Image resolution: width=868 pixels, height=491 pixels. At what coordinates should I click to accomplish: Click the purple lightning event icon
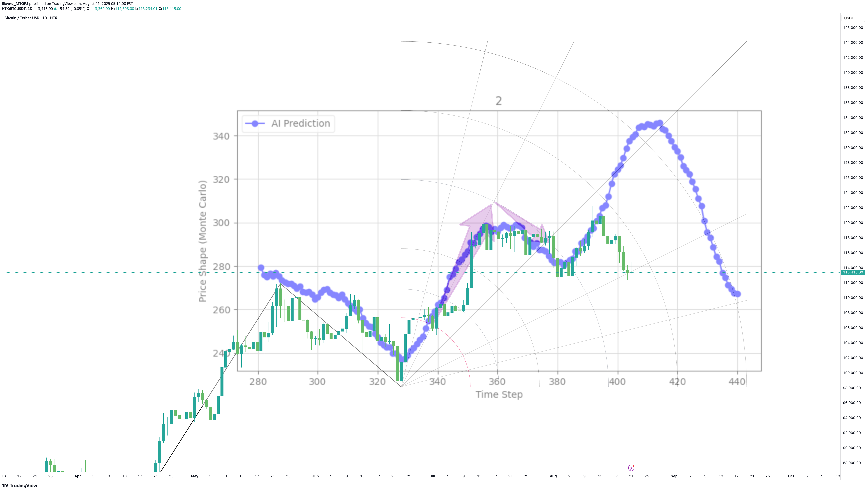tap(631, 468)
